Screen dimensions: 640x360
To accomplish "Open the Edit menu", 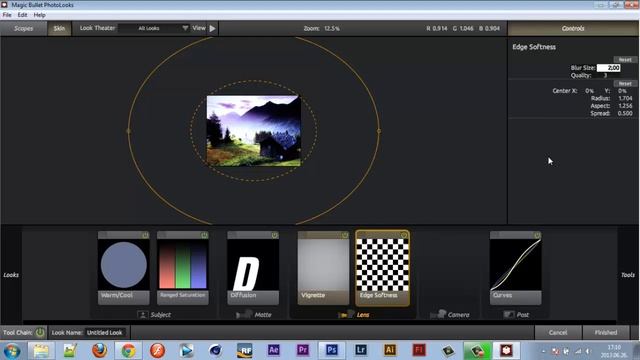I will 22,15.
